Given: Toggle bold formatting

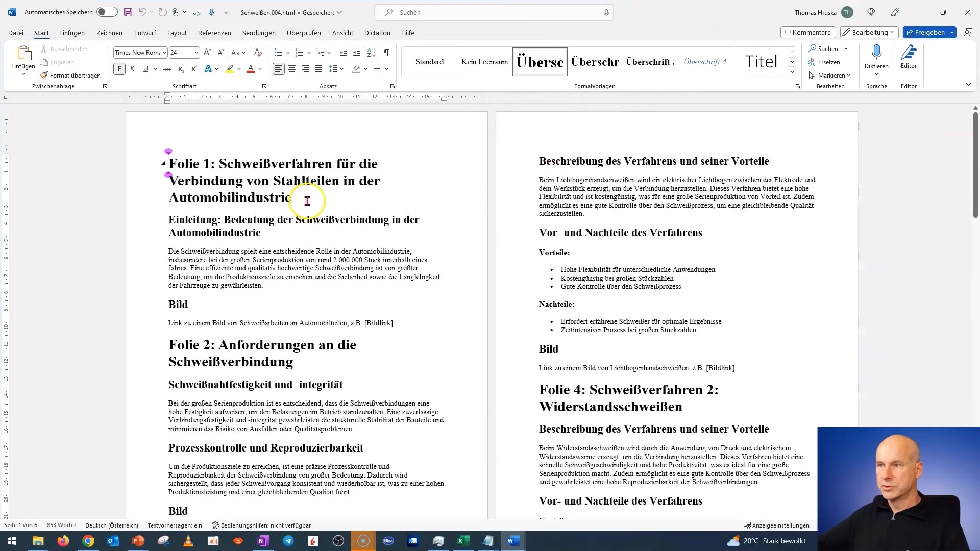Looking at the screenshot, I should 119,69.
